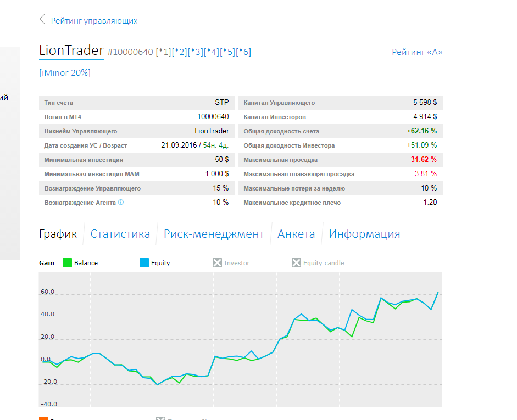Click the [*3] marker link
517x420 pixels.
pyautogui.click(x=195, y=52)
